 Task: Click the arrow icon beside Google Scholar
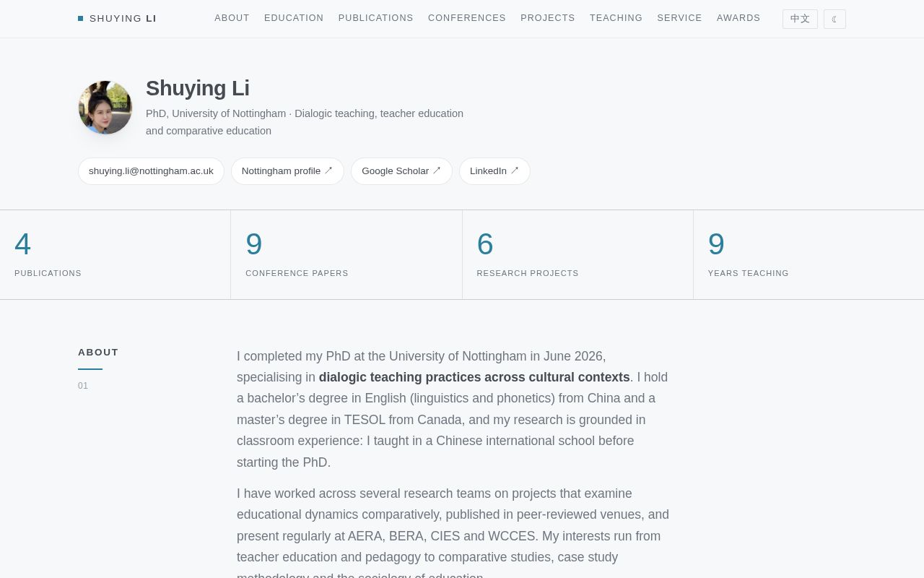coord(437,171)
